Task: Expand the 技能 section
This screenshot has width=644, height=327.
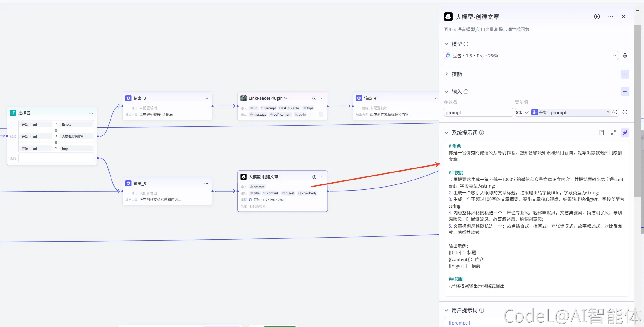Action: coord(446,74)
